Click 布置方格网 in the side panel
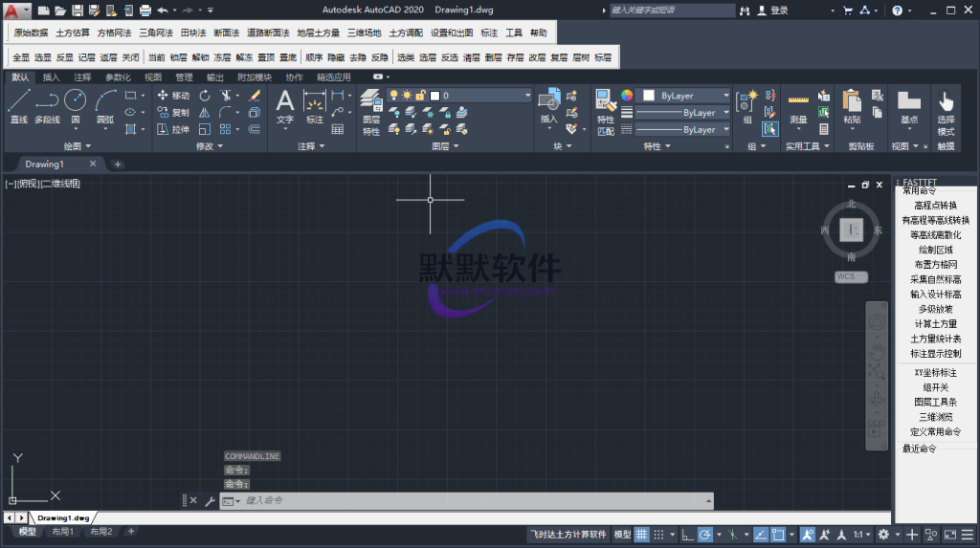The height and width of the screenshot is (548, 980). (x=935, y=264)
